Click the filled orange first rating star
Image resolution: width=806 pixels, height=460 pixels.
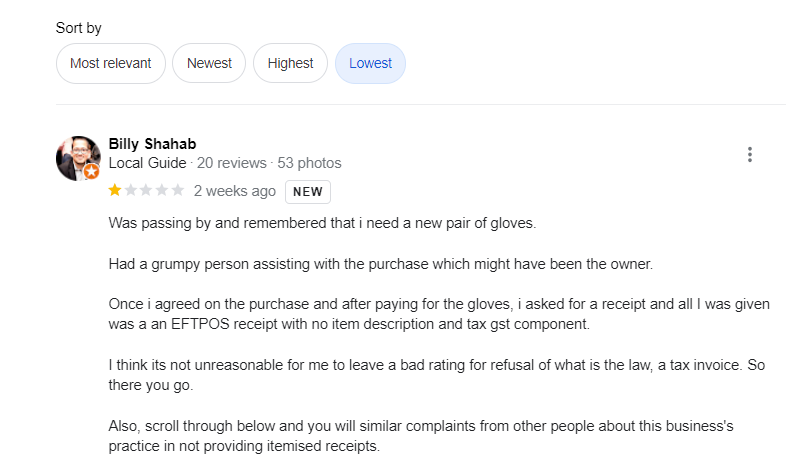115,190
